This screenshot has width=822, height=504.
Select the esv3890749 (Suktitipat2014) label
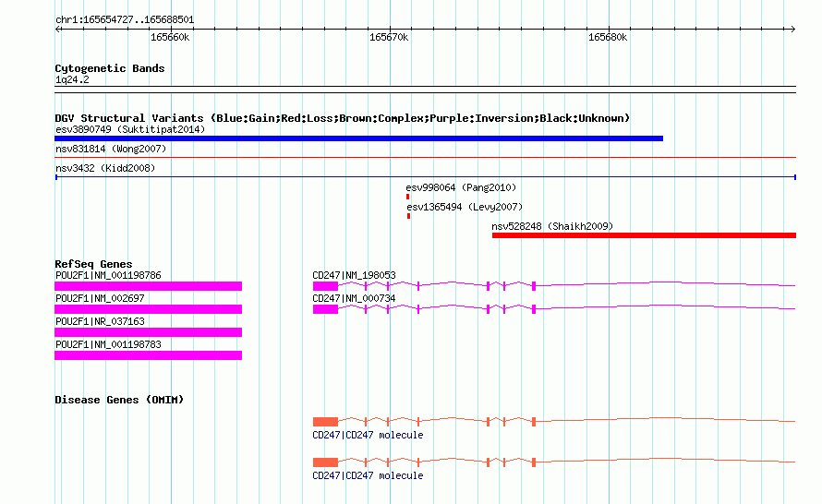pos(130,129)
